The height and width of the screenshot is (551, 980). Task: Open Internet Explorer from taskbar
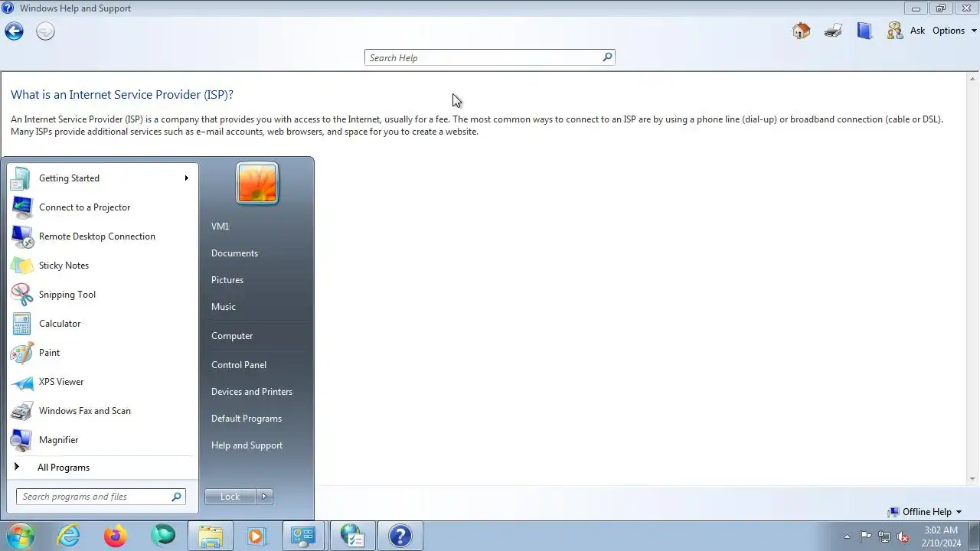69,536
